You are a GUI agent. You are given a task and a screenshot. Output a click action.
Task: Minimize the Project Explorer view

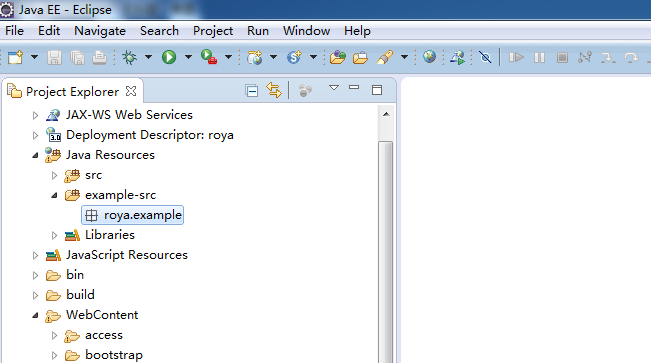coord(354,87)
